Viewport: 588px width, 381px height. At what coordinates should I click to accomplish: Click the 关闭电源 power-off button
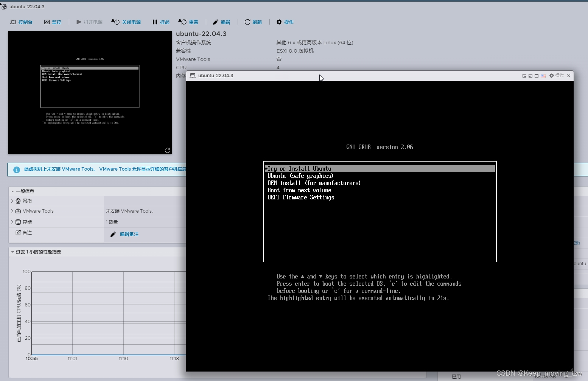point(126,22)
